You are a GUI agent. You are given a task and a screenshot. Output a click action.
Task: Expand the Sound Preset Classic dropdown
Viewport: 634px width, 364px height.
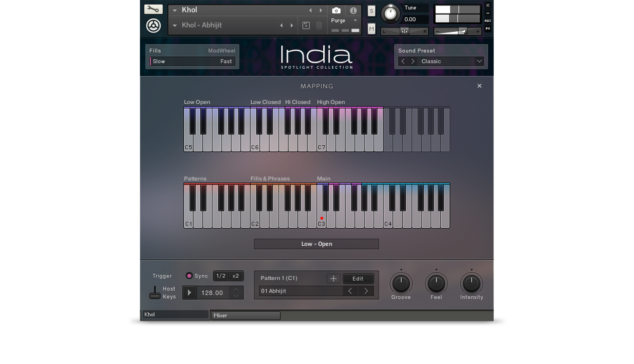pos(479,61)
